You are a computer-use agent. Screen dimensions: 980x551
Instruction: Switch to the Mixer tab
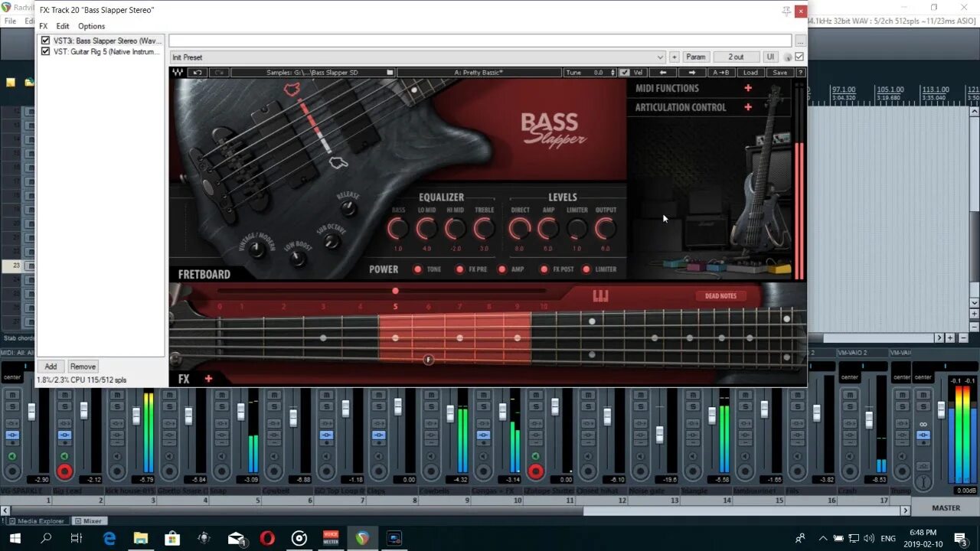89,521
